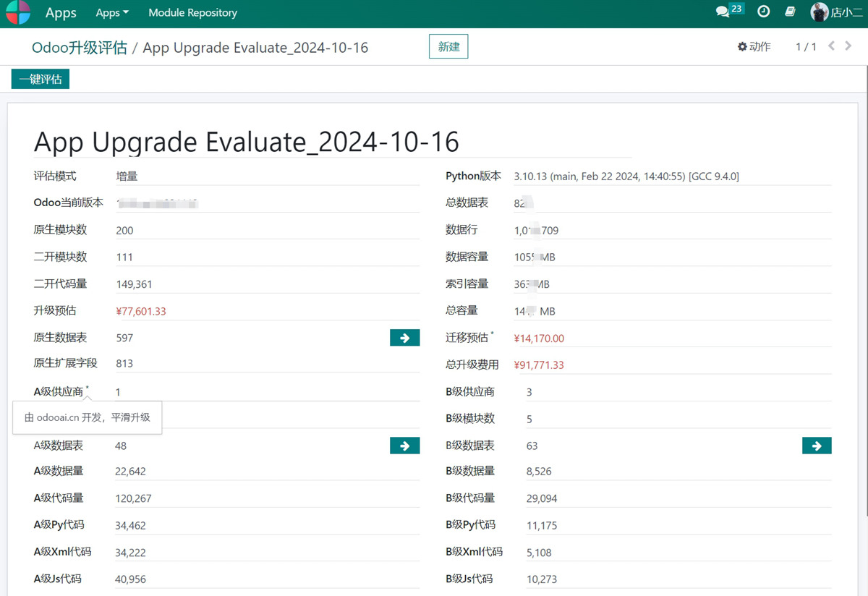Go to previous record with left chevron
Screen dimensions: 868x596
[831, 46]
